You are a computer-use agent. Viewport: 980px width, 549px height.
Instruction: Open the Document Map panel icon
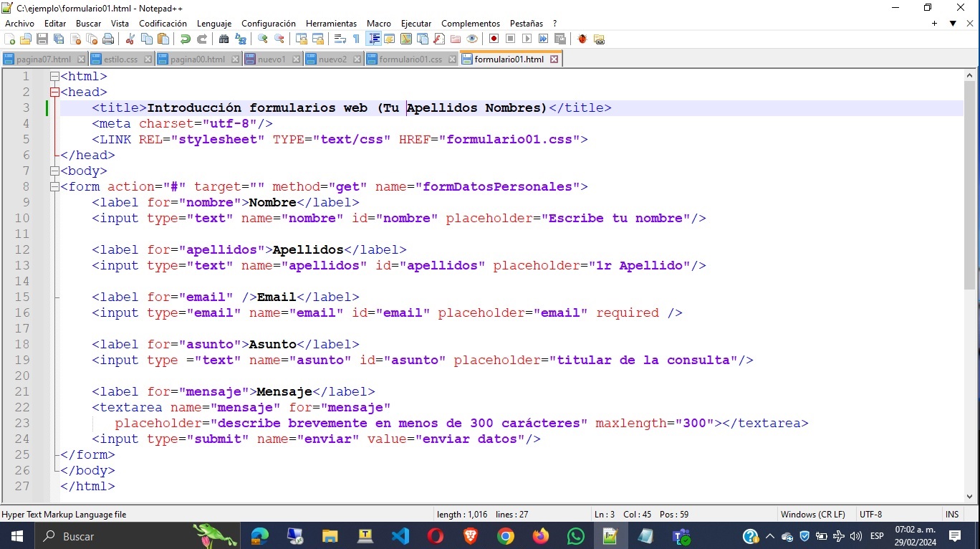tap(406, 39)
